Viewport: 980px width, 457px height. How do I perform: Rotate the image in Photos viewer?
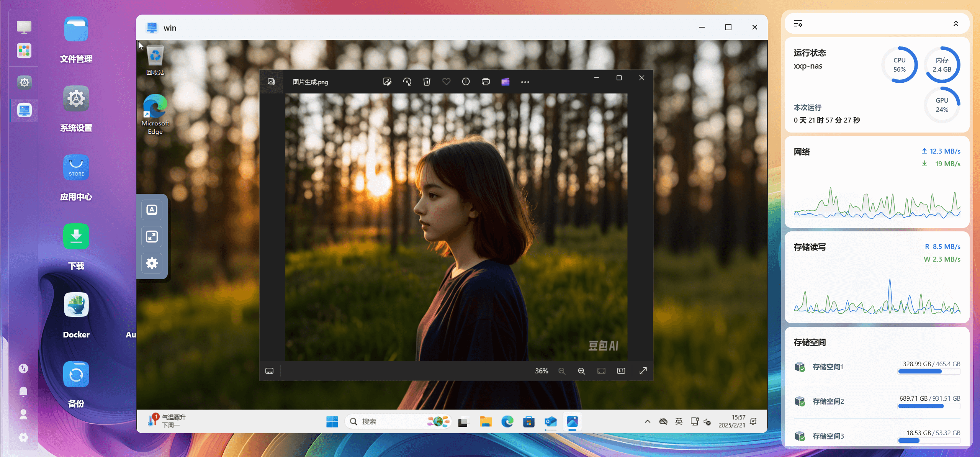pyautogui.click(x=407, y=82)
